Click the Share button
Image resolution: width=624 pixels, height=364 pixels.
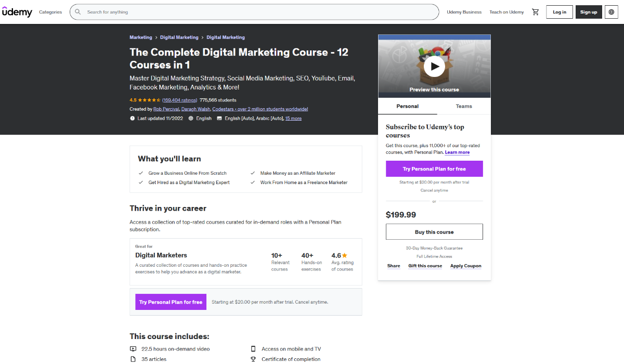(394, 266)
